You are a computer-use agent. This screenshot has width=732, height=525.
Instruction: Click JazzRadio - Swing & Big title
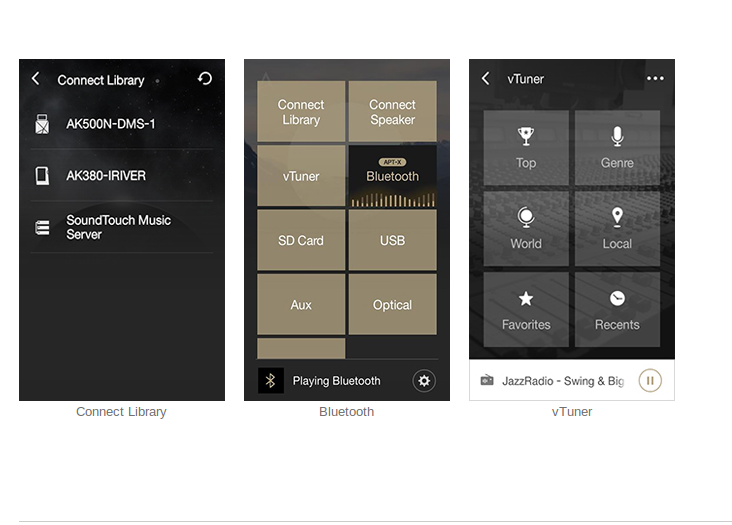coord(563,381)
